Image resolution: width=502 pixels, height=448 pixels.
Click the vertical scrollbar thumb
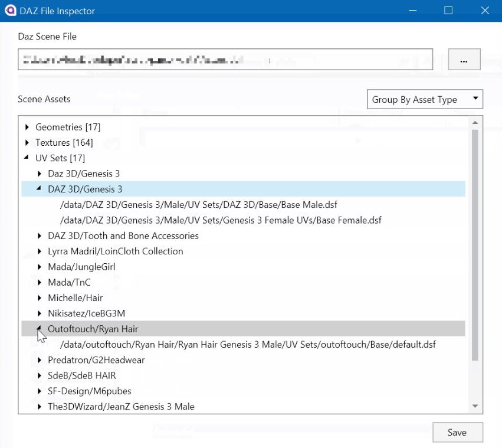tap(475, 245)
